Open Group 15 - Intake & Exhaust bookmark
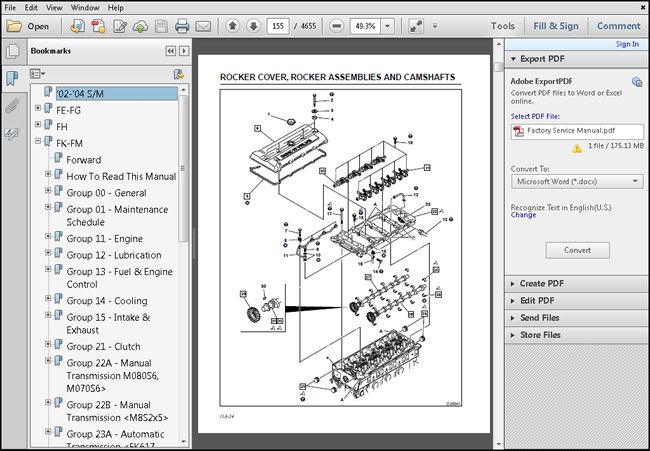Image resolution: width=650 pixels, height=451 pixels. click(x=108, y=324)
